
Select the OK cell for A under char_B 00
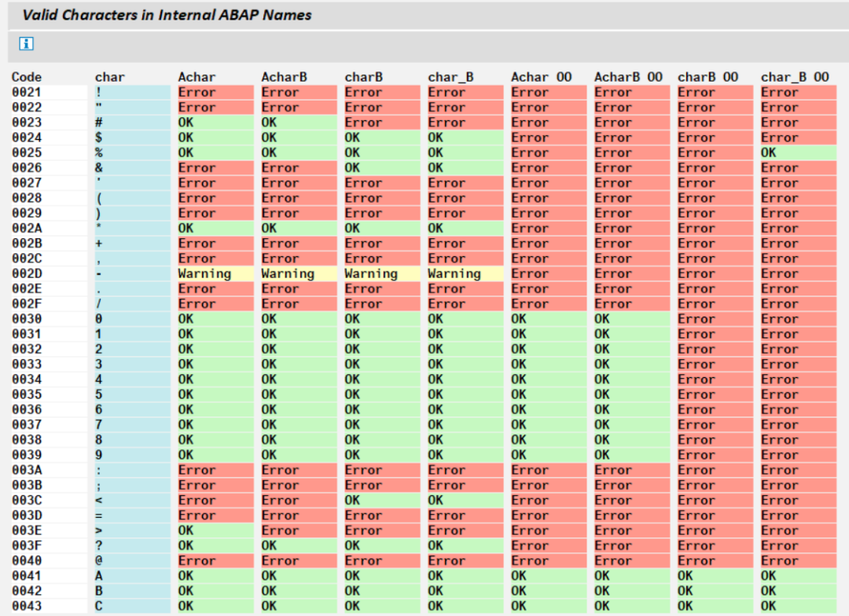798,575
